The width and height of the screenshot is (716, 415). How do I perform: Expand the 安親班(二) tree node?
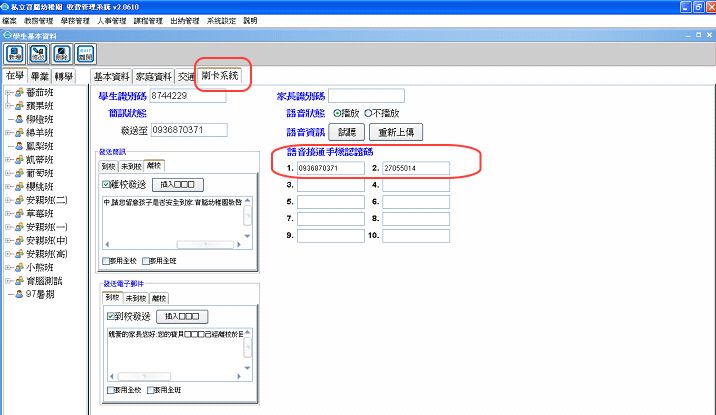point(8,199)
